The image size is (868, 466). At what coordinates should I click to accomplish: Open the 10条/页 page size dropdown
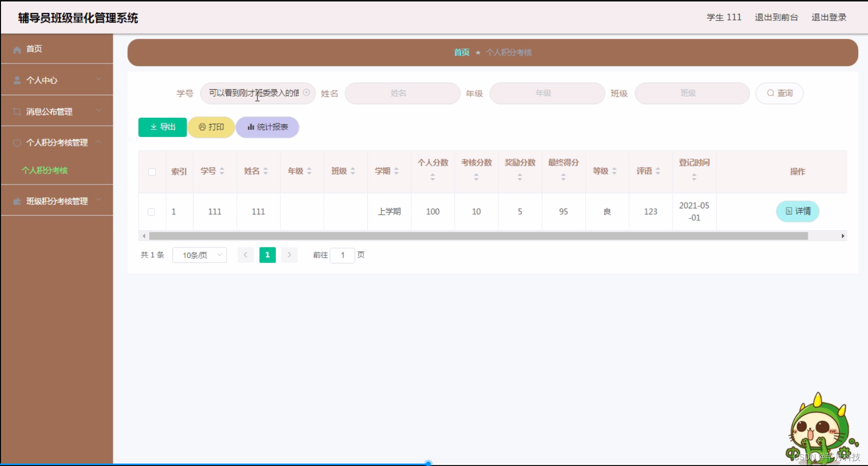coord(199,255)
